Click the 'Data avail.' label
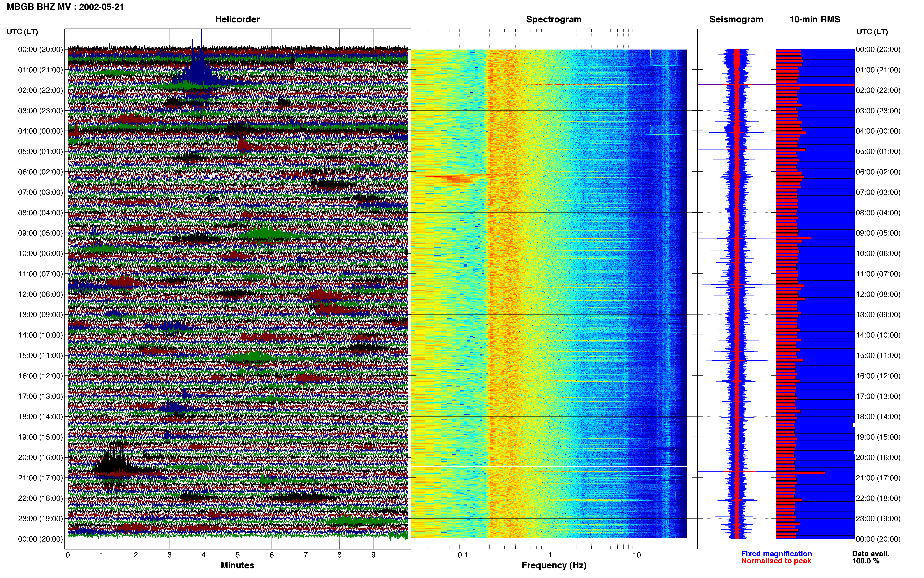The width and height of the screenshot is (924, 578). (x=870, y=554)
